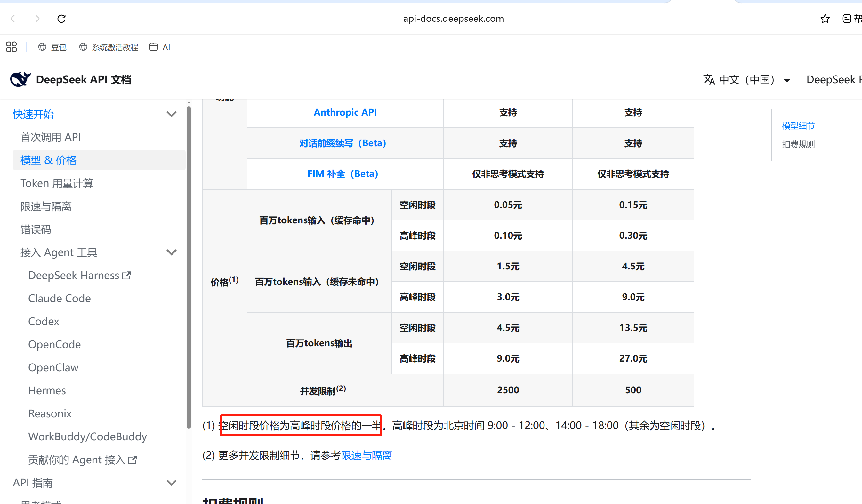Open 接入 Agent 工具 sidebar item
The image size is (862, 504).
point(59,252)
